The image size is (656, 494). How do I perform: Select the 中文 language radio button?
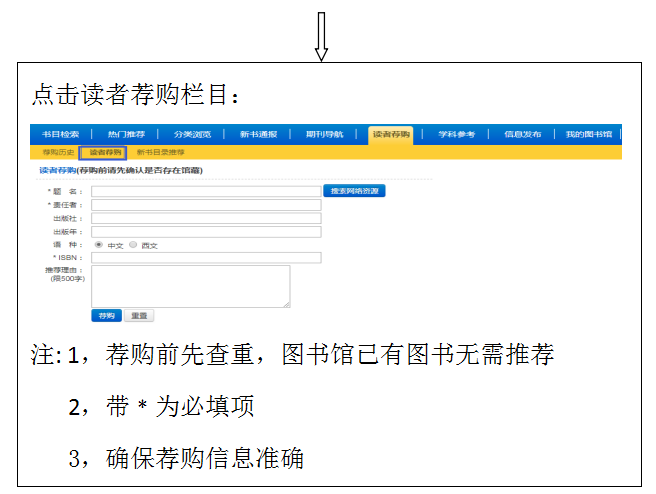pyautogui.click(x=98, y=244)
